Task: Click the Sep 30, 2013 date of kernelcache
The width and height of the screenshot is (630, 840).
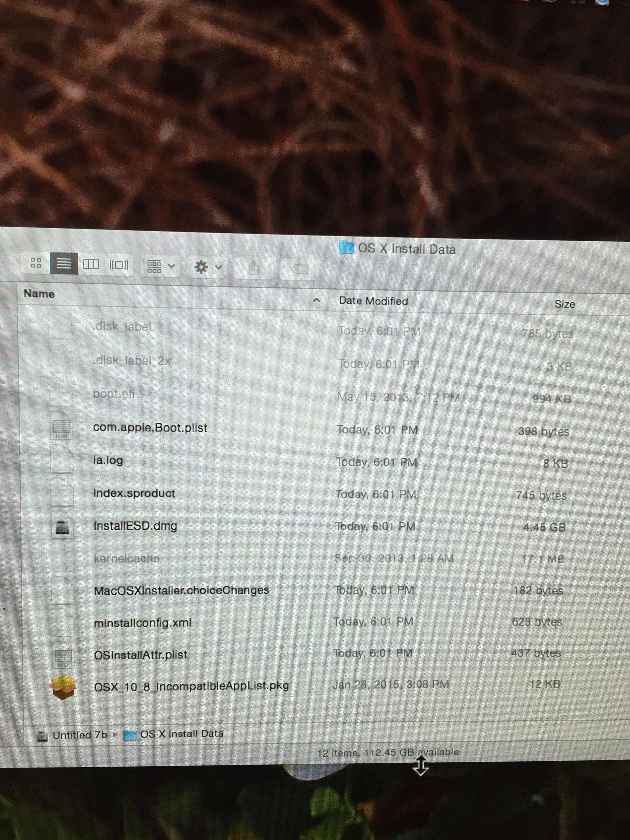Action: click(x=394, y=558)
